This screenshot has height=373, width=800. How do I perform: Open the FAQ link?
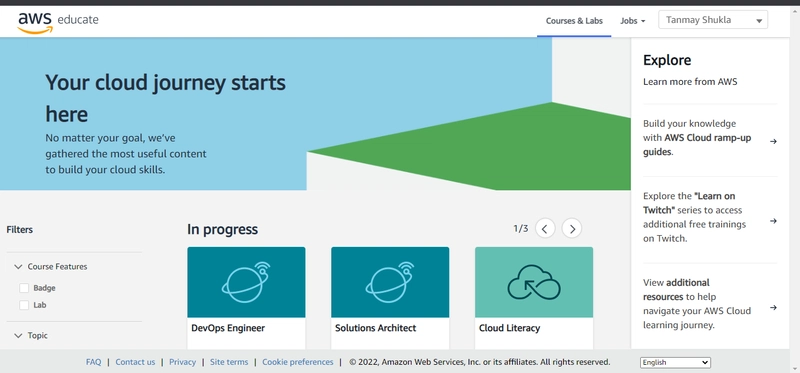point(93,362)
